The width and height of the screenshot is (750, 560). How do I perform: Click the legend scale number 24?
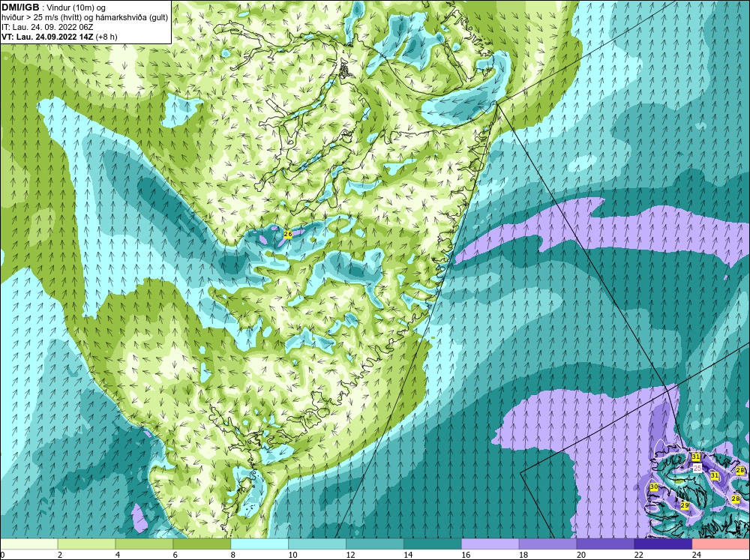point(697,555)
